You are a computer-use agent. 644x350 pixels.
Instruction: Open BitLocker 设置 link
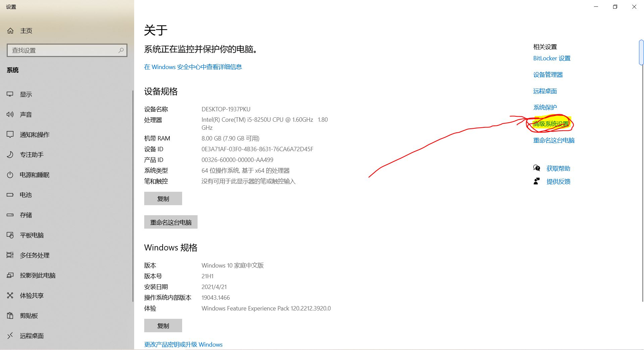552,58
